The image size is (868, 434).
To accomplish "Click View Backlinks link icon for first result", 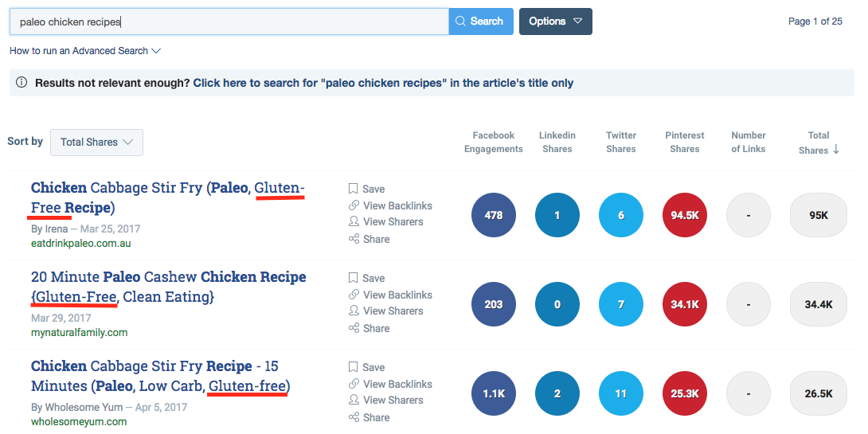I will pyautogui.click(x=354, y=205).
